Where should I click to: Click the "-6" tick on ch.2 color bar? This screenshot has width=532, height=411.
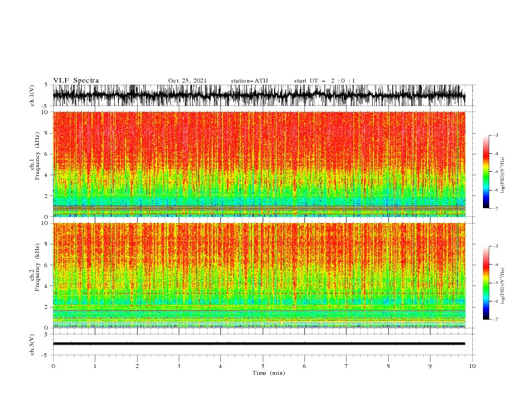point(496,301)
